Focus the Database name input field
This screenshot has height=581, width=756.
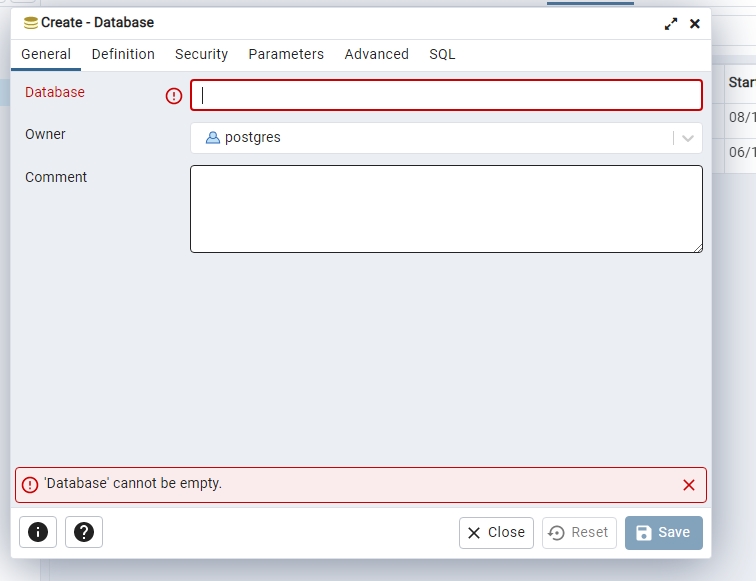[x=446, y=95]
